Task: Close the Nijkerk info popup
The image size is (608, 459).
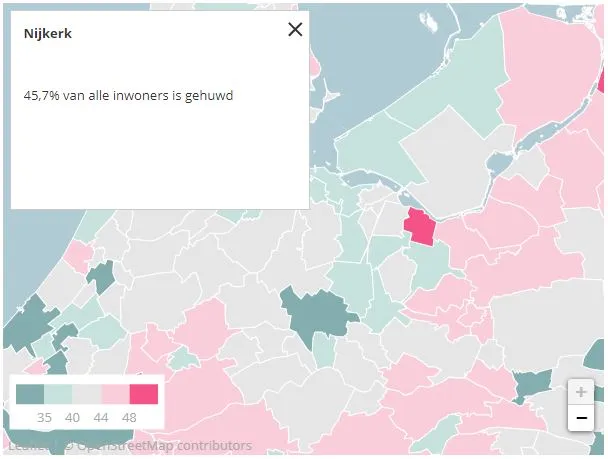Action: 295,29
